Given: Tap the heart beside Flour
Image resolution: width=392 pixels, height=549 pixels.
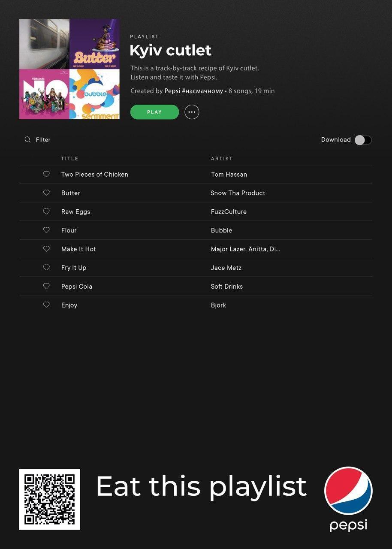Looking at the screenshot, I should click(x=46, y=230).
